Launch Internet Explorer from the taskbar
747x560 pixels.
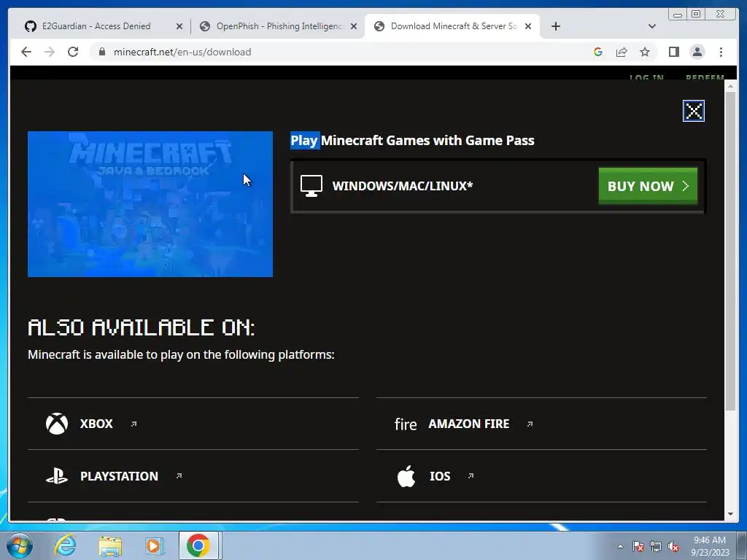(65, 545)
